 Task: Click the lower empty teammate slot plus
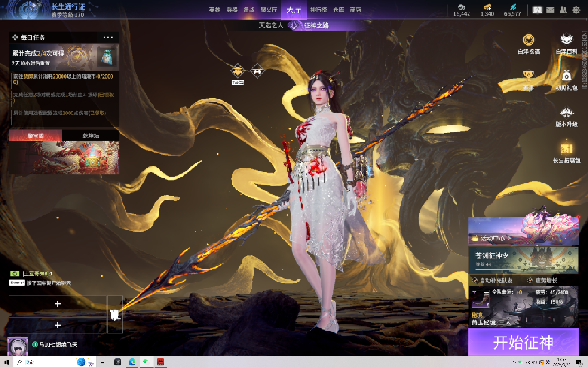click(x=58, y=325)
